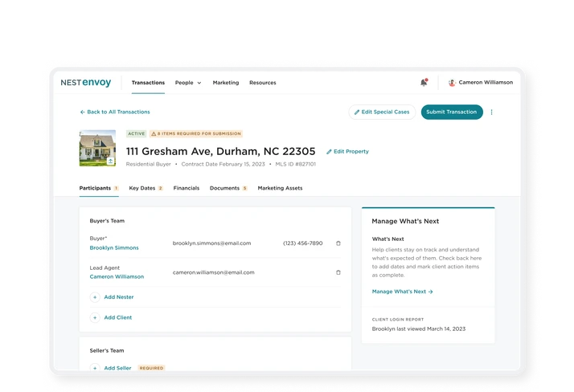Switch to the Key Dates tab

(146, 188)
